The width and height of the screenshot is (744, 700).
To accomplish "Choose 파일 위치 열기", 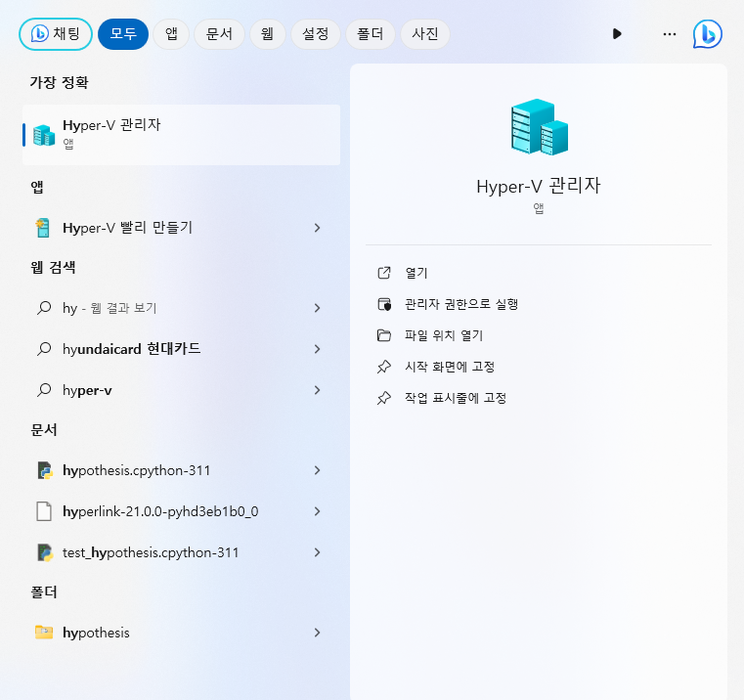I will point(444,335).
